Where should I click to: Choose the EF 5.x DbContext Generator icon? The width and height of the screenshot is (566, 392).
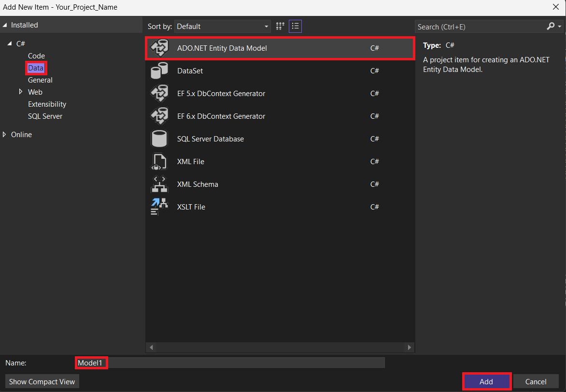click(159, 94)
